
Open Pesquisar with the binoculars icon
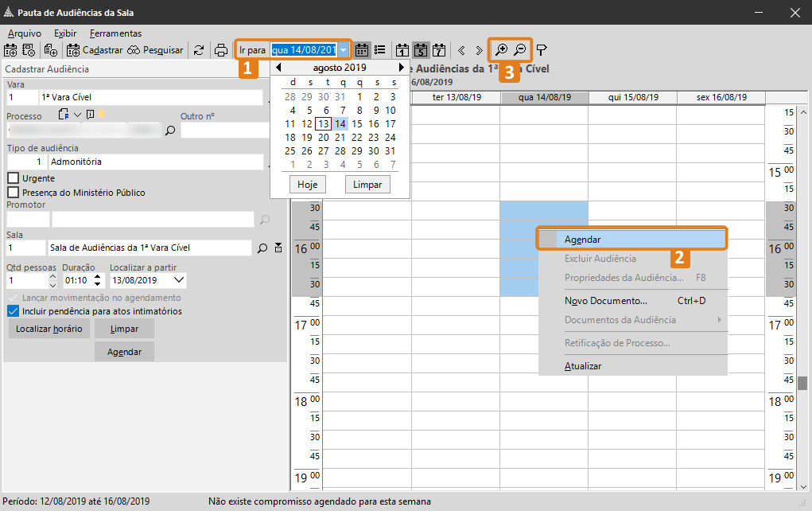click(155, 50)
